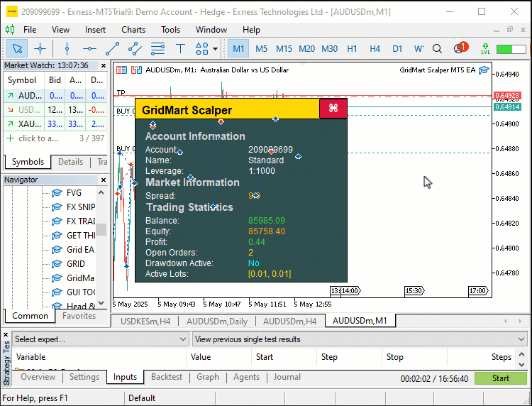Open the Window menu
This screenshot has height=406, width=532.
click(211, 30)
